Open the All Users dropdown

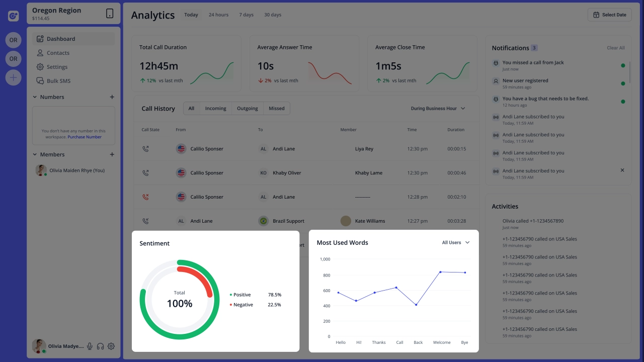click(455, 242)
